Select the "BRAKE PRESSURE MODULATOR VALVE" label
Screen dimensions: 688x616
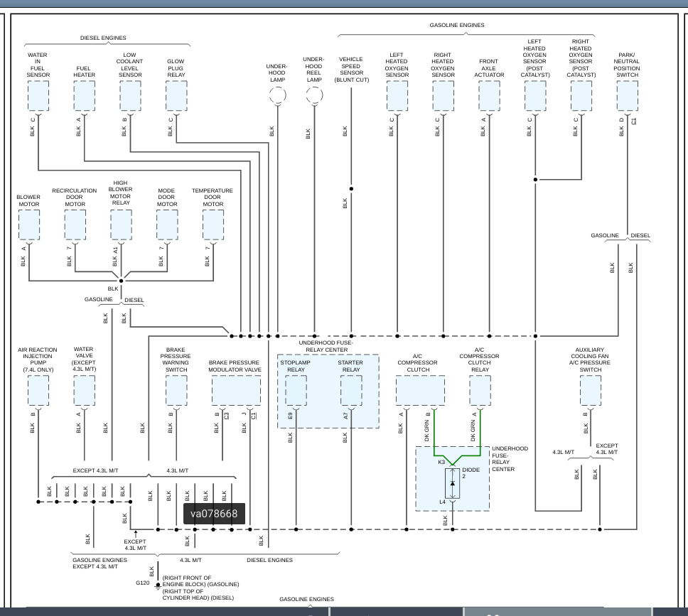(x=235, y=366)
